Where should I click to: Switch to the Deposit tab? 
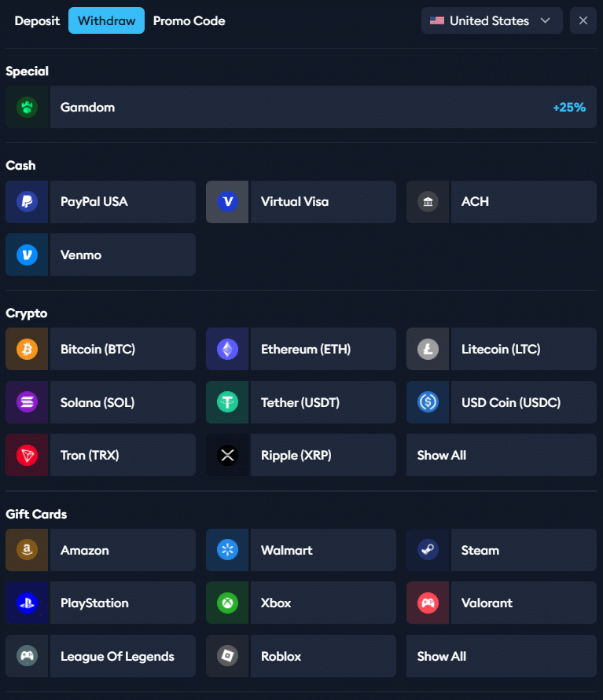pyautogui.click(x=37, y=20)
